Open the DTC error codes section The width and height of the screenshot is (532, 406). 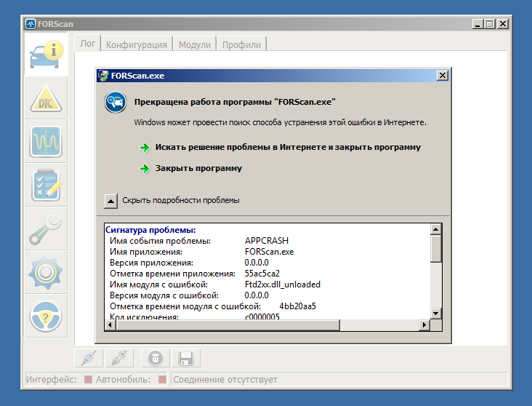point(46,99)
